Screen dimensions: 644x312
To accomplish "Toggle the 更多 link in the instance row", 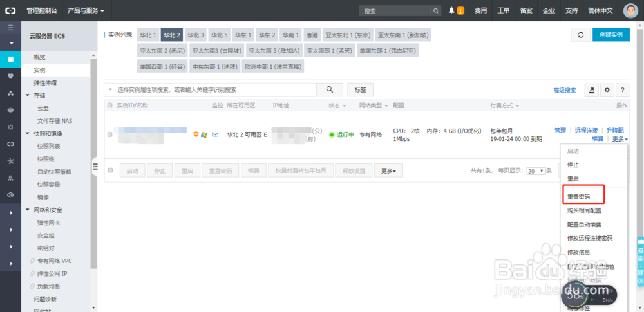I will 620,139.
